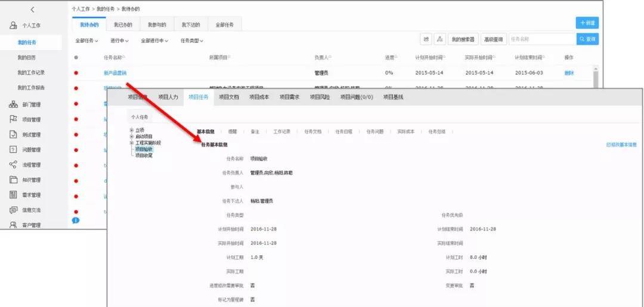Image resolution: width=644 pixels, height=307 pixels.
Task: Click the 知识管理 folder icon
Action: [13, 179]
